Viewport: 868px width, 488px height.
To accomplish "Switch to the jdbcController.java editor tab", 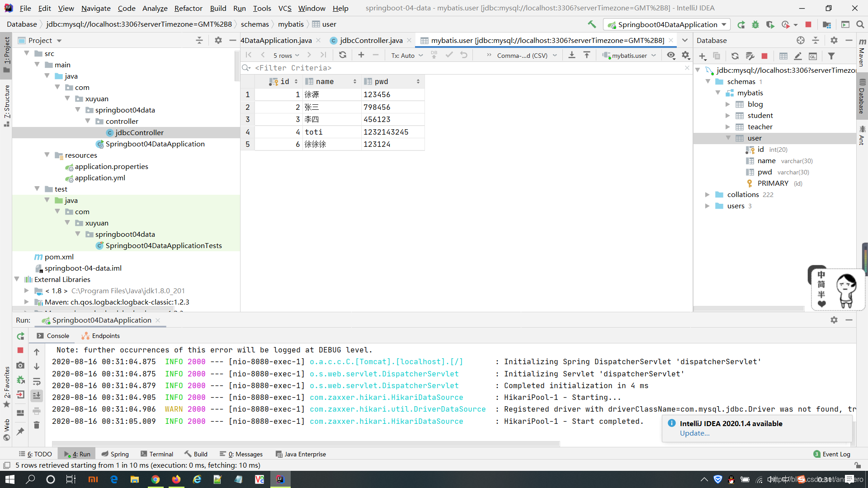I will point(371,40).
